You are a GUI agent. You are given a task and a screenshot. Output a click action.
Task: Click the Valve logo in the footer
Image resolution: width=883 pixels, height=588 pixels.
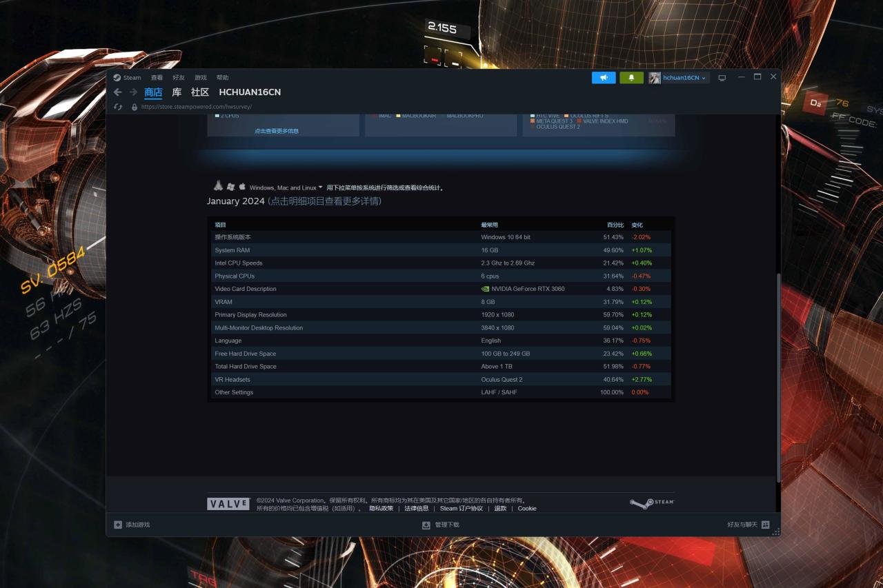tap(228, 504)
